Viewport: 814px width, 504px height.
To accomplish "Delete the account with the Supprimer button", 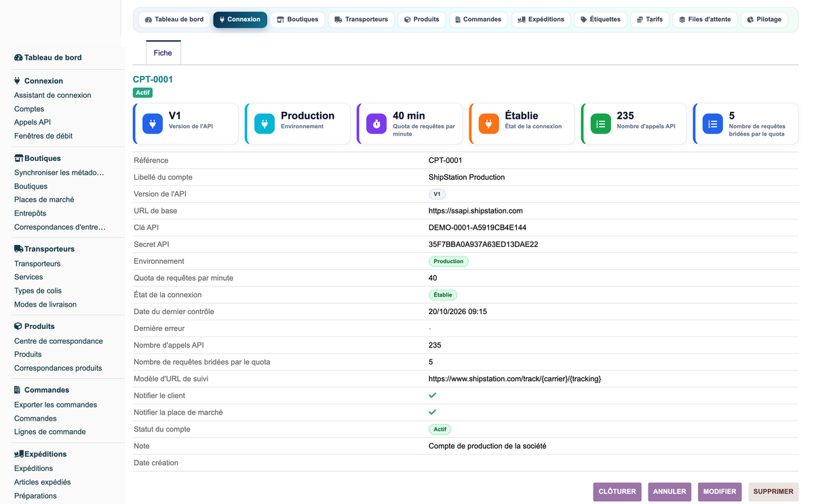I will tap(773, 492).
